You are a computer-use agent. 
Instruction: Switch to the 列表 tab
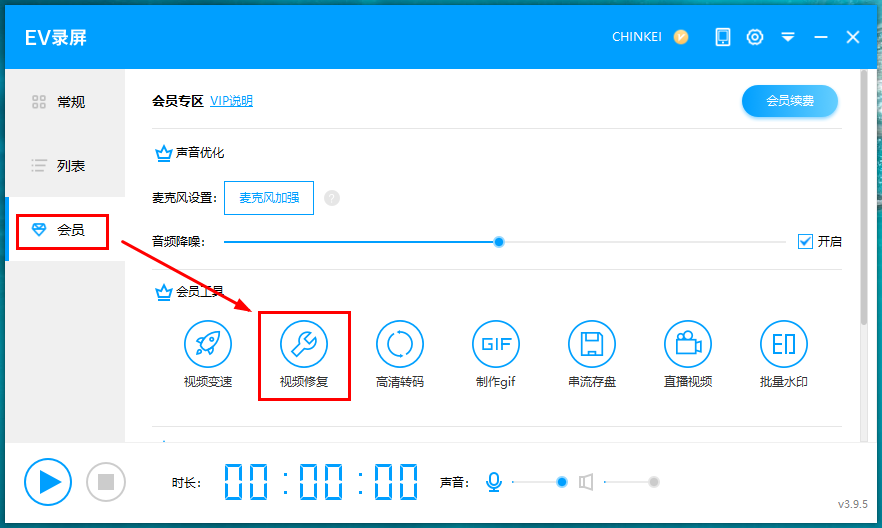(x=64, y=166)
